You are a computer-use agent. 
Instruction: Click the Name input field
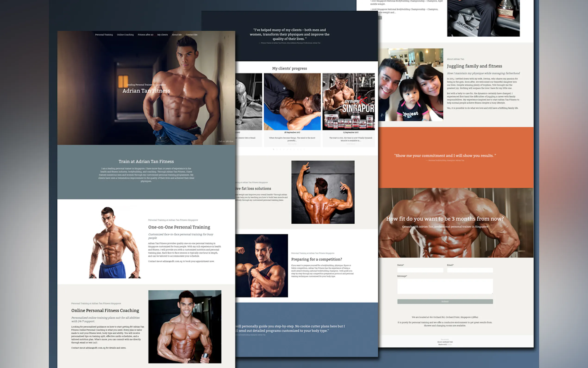pyautogui.click(x=420, y=270)
